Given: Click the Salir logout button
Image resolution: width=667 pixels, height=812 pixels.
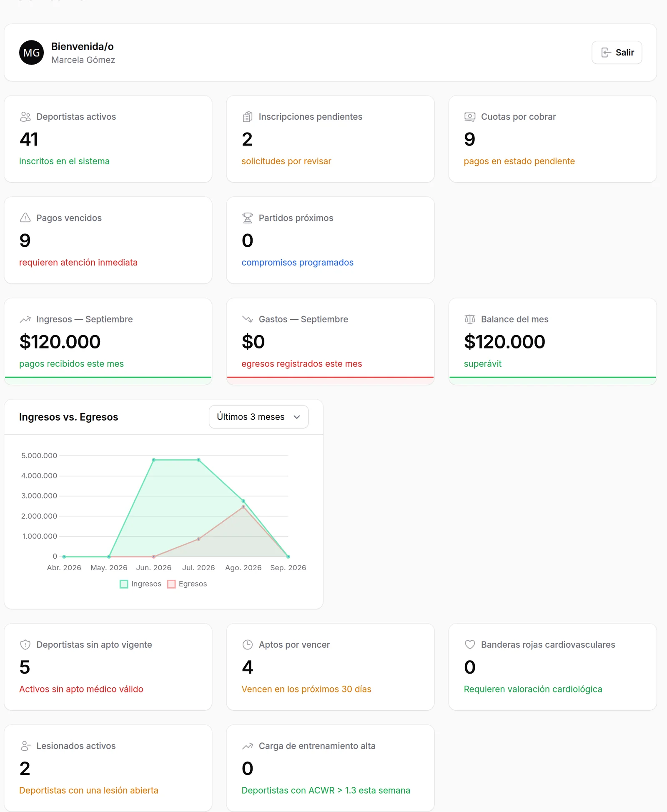Looking at the screenshot, I should [x=617, y=53].
